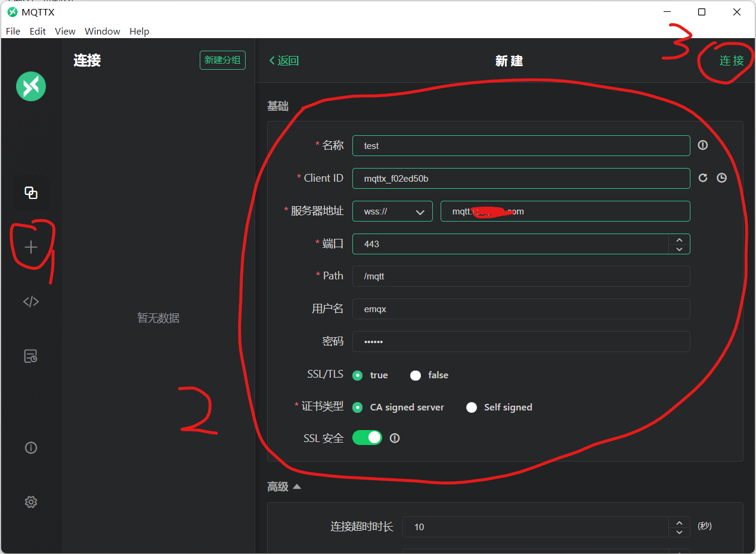The image size is (756, 554).
Task: Open the View menu
Action: tap(65, 31)
